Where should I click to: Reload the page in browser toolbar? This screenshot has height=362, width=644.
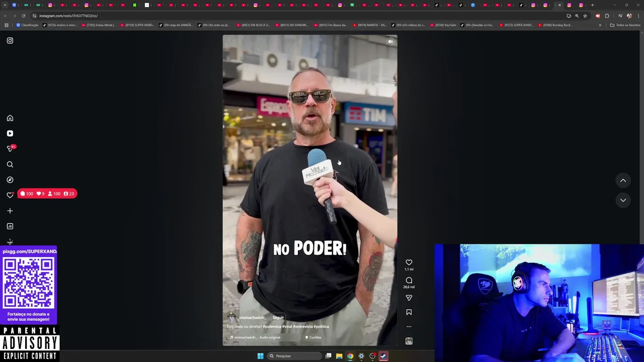pos(24,16)
